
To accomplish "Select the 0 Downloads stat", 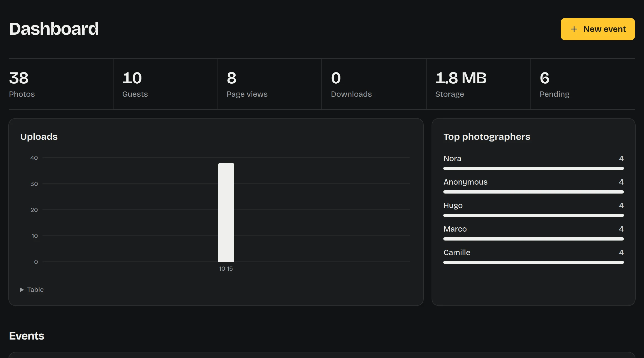I will pyautogui.click(x=374, y=84).
